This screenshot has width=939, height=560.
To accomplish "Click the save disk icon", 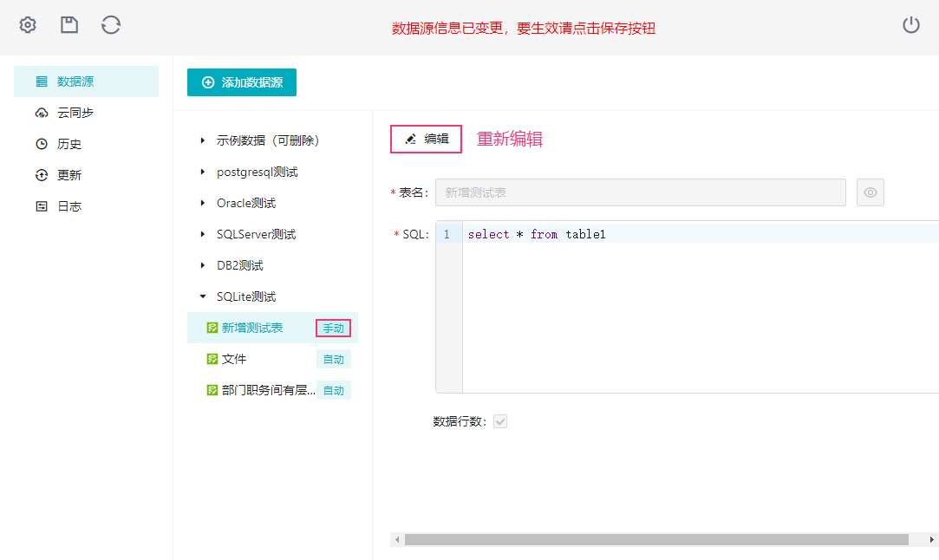I will click(69, 25).
